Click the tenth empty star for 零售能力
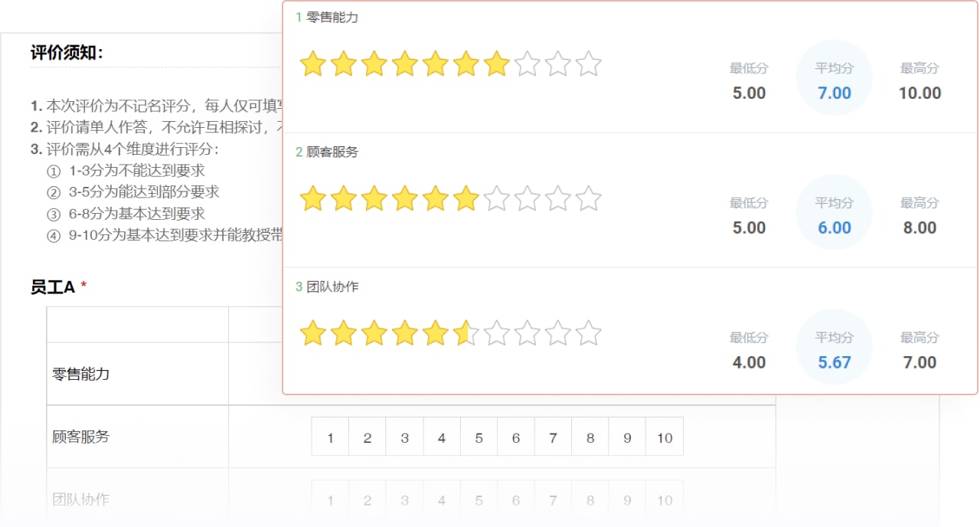This screenshot has width=980, height=527. tap(588, 64)
